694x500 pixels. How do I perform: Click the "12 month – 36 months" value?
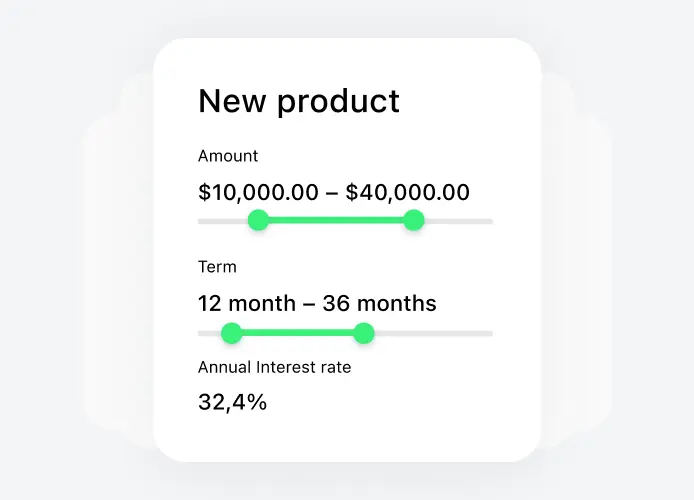click(x=317, y=303)
